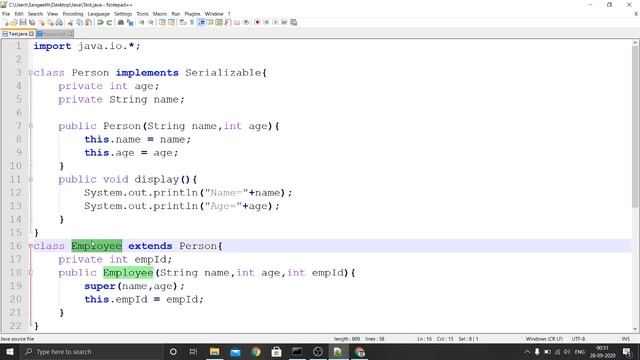Zoom in with the toolbar icon

click(141, 22)
